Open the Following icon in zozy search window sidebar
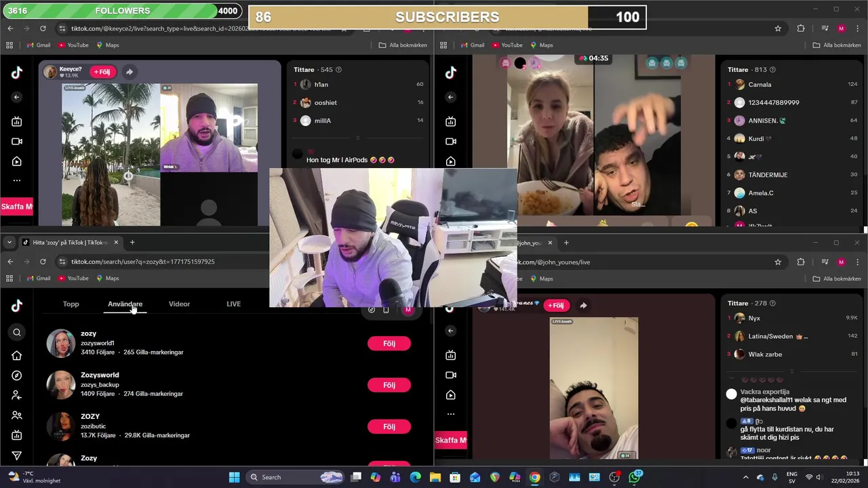 [x=17, y=395]
